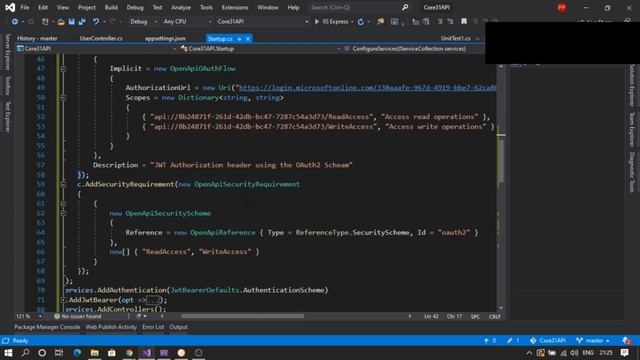Click the user account PP avatar
The image size is (640, 360).
(562, 7)
